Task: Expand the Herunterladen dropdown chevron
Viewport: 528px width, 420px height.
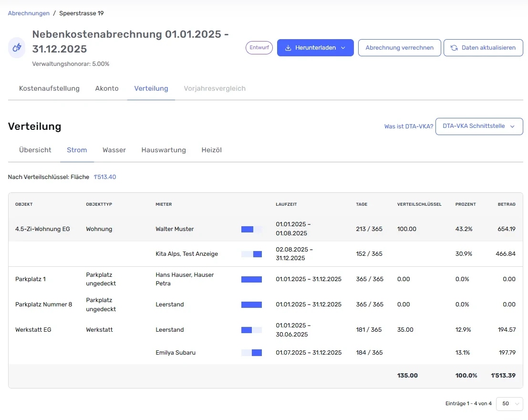Action: click(343, 48)
